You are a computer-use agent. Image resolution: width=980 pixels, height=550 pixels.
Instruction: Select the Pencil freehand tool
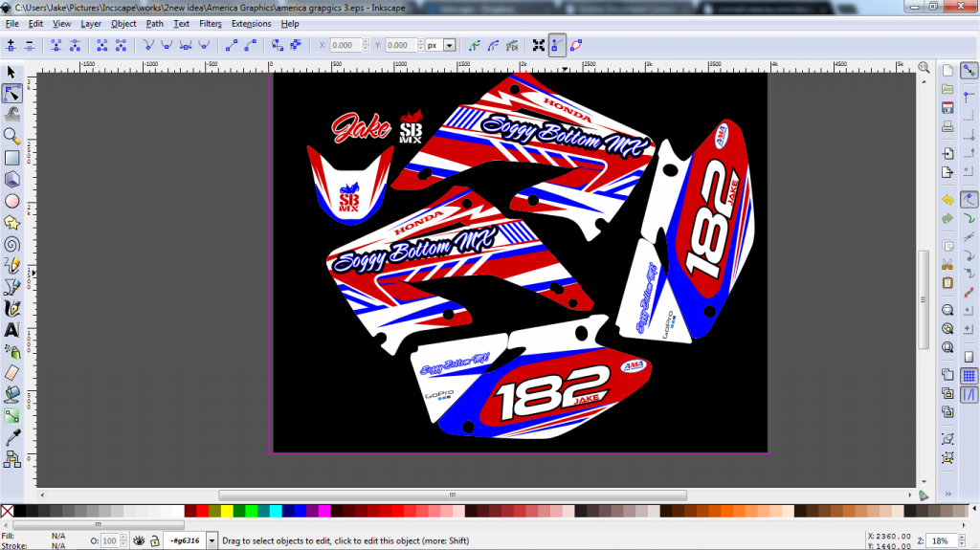pos(11,266)
